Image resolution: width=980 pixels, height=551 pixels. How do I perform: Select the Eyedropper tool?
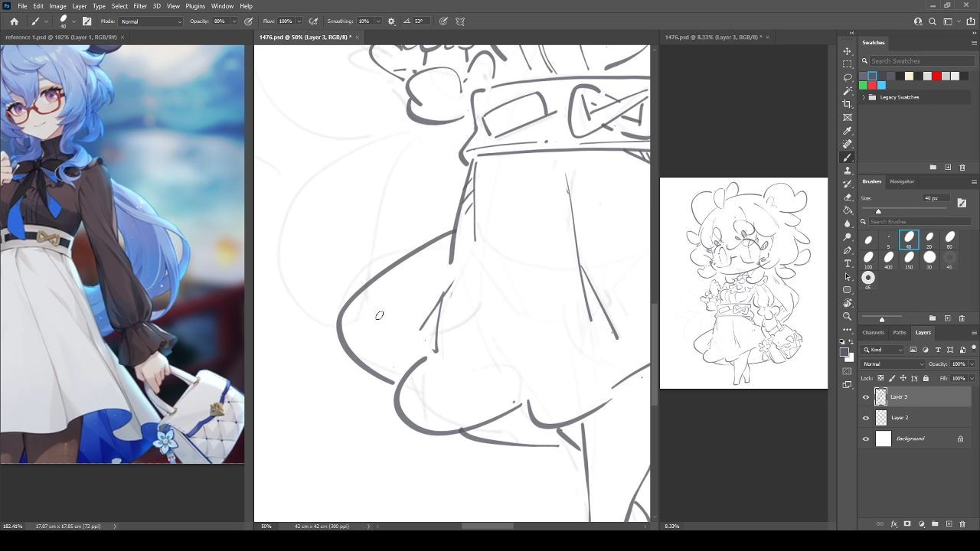(x=847, y=131)
